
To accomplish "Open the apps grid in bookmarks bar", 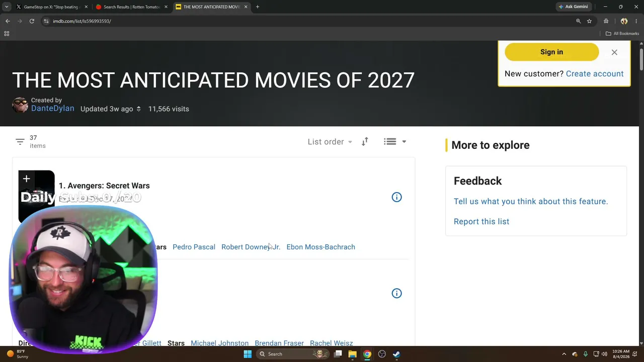I will click(7, 34).
